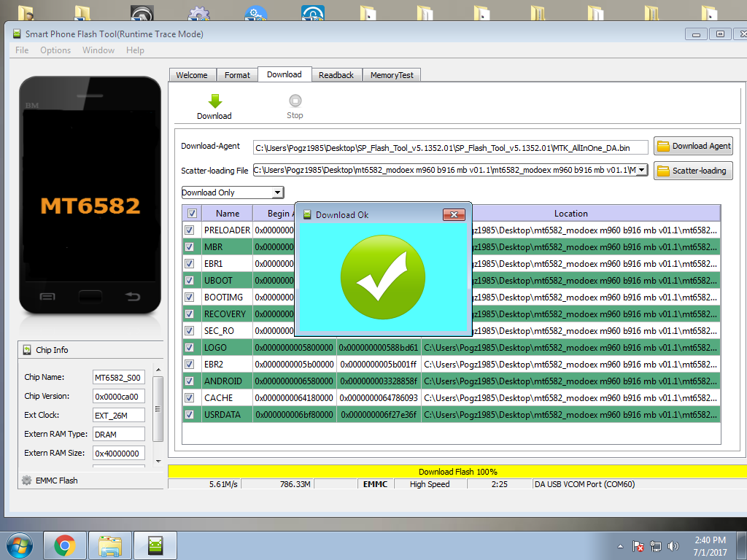Screen dimensions: 747x560
Task: Expand the Scatter-loading File path dropdown
Action: tap(642, 171)
